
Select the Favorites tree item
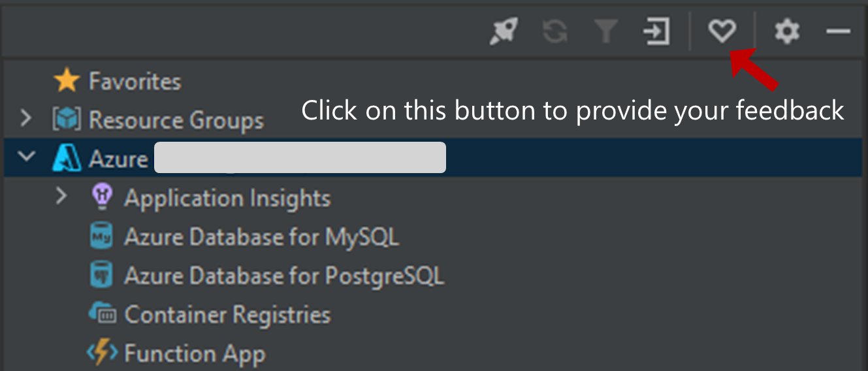pyautogui.click(x=135, y=82)
